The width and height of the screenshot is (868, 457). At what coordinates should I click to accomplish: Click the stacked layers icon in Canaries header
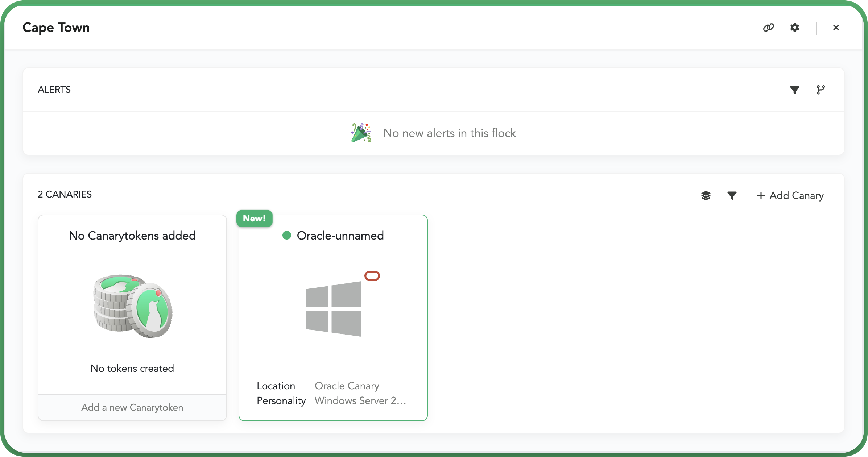706,196
